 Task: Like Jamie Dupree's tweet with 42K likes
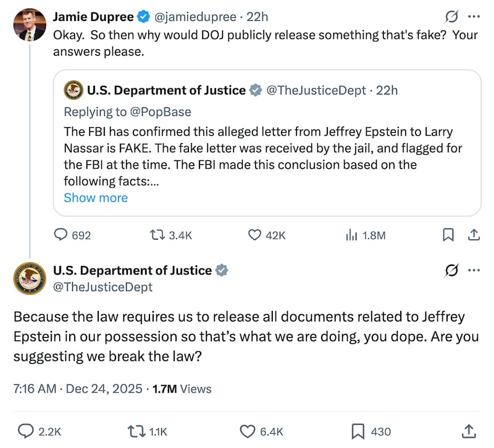pos(254,235)
